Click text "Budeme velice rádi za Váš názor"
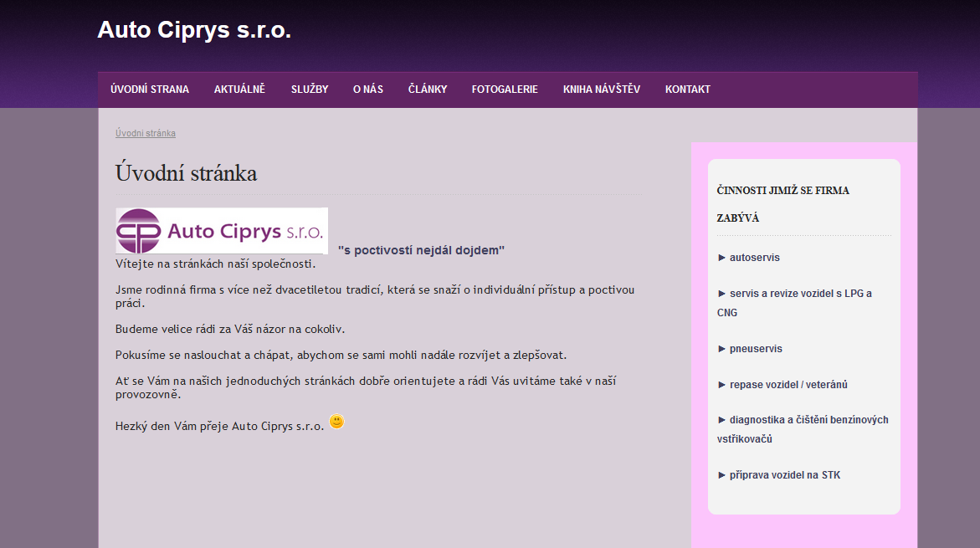980x548 pixels. (230, 329)
